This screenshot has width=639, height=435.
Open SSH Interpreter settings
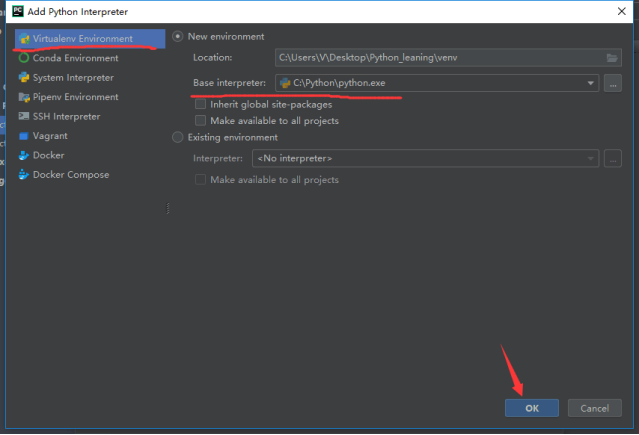point(90,116)
